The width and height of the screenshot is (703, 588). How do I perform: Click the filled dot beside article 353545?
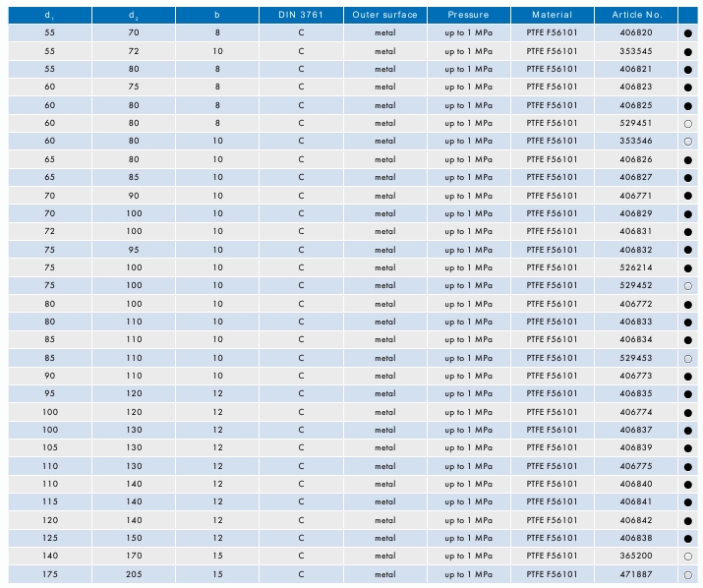(688, 51)
